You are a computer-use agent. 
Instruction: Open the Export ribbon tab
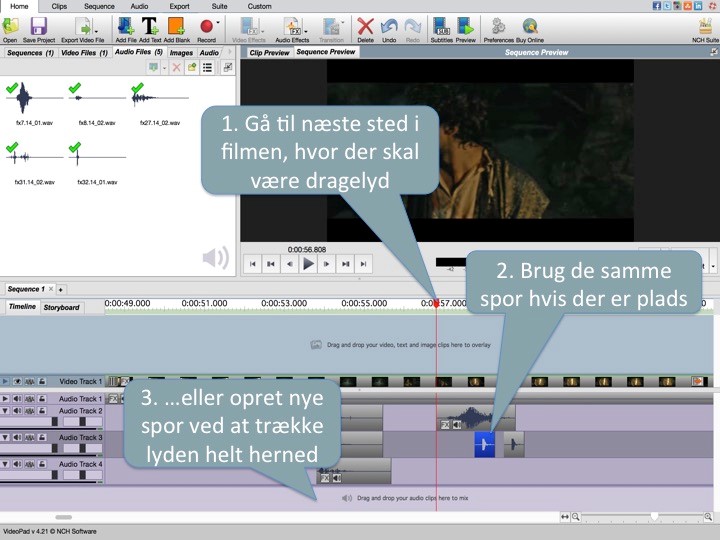(179, 6)
